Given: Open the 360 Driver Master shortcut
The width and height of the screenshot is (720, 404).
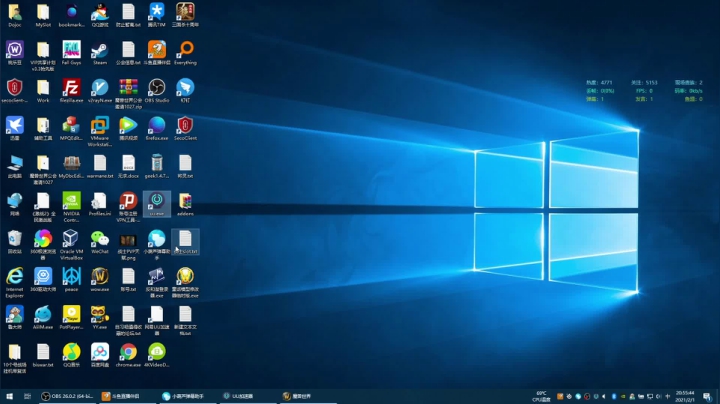Looking at the screenshot, I should (43, 280).
